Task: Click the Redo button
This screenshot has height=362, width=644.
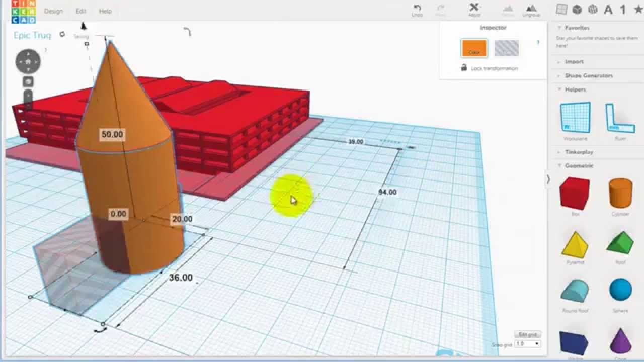Action: click(x=441, y=10)
